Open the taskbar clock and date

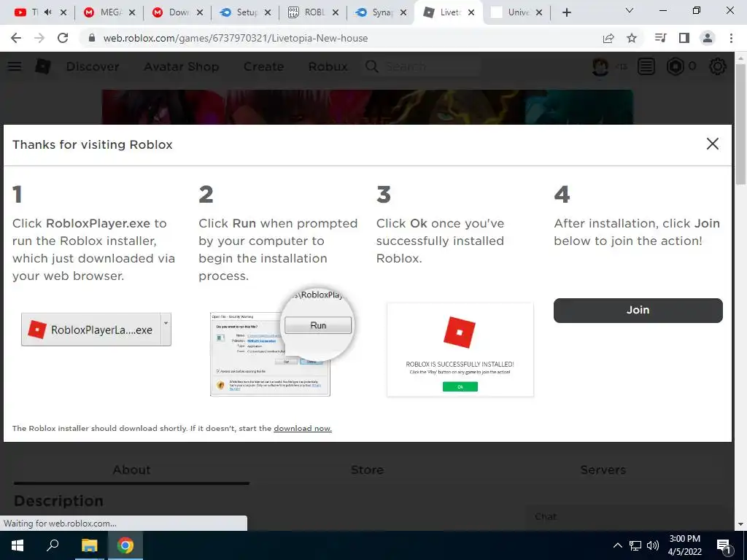(x=684, y=545)
